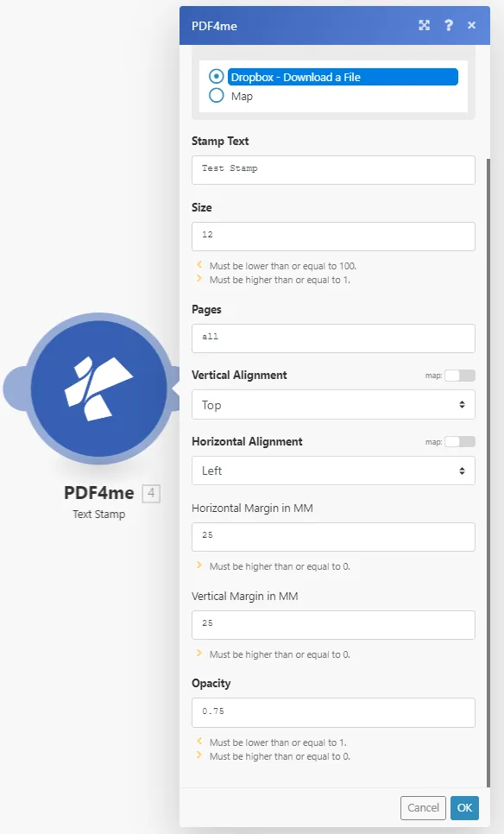The image size is (504, 834).
Task: Close the PDF4me dialog with X icon
Action: [x=471, y=25]
